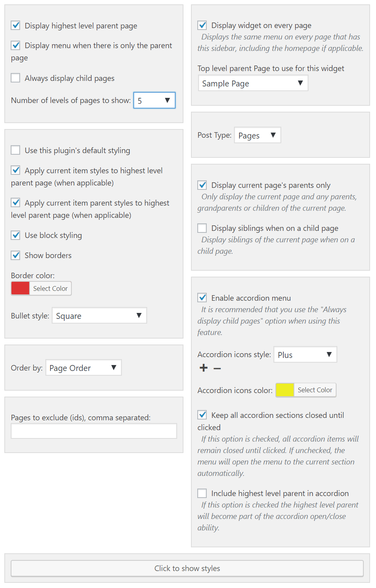Uncheck Display highest level parent page
376x588 pixels.
[x=15, y=25]
